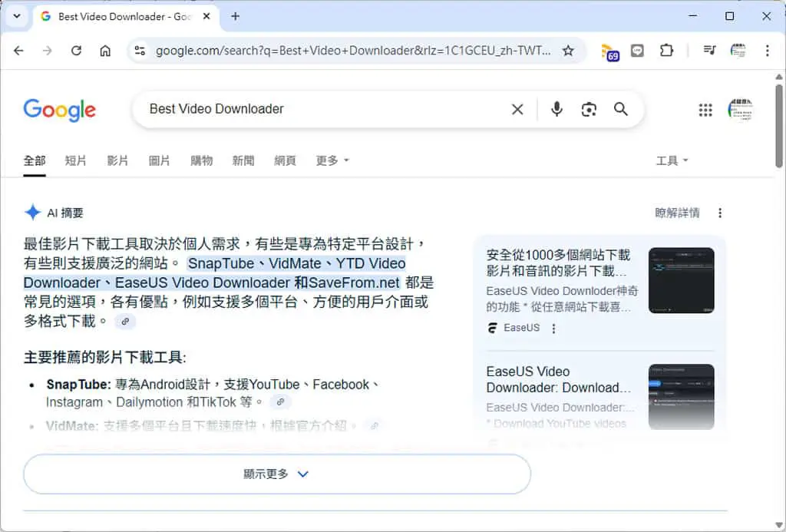Switch to the 影片 tab
This screenshot has width=786, height=532.
click(x=117, y=160)
